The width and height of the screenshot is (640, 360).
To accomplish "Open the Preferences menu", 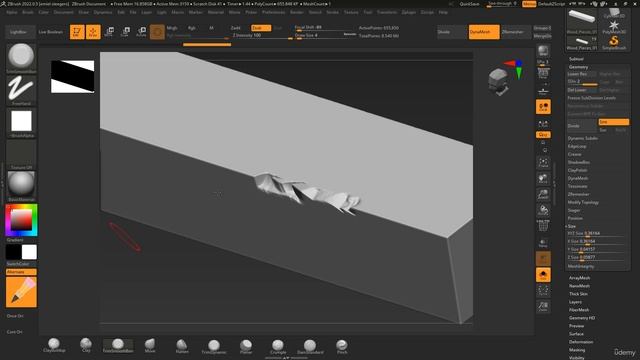I will click(x=273, y=12).
